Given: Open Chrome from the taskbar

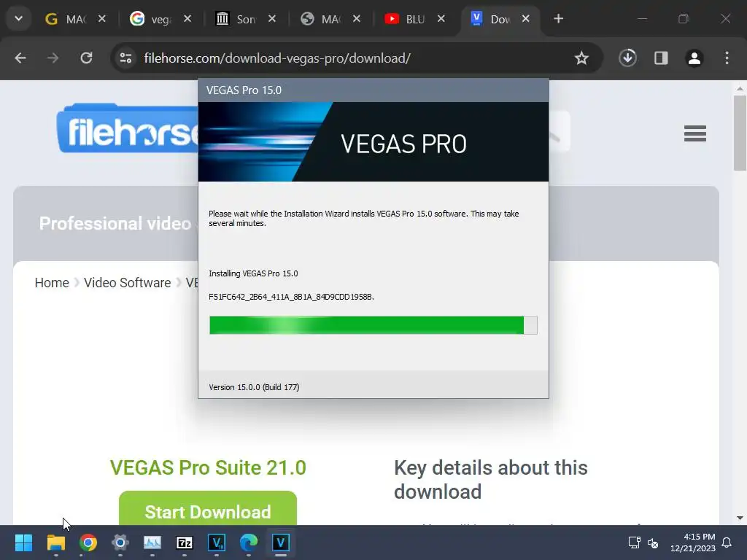Looking at the screenshot, I should point(88,542).
